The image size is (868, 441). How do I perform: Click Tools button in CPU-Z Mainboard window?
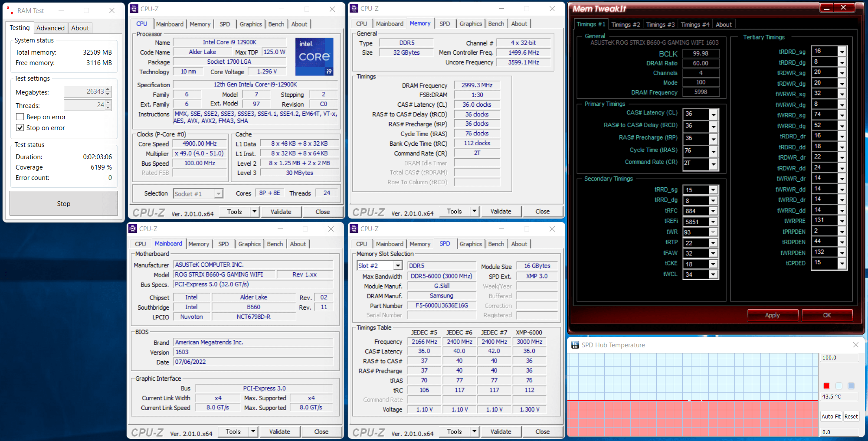pos(233,431)
